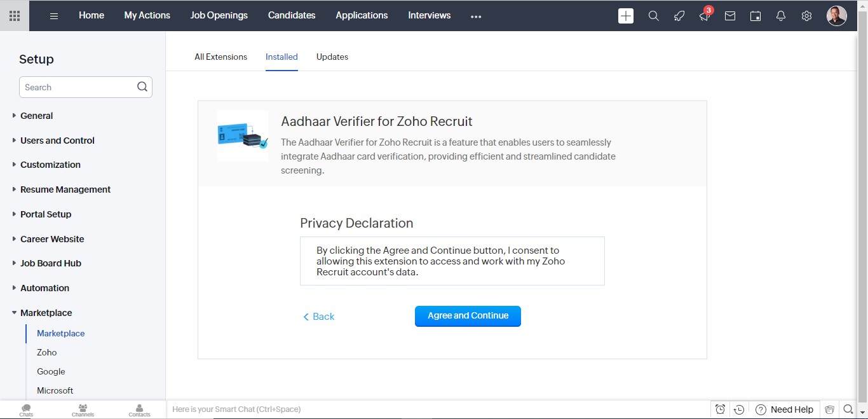
Task: Open announcements megaphone with badge 3
Action: click(x=705, y=15)
